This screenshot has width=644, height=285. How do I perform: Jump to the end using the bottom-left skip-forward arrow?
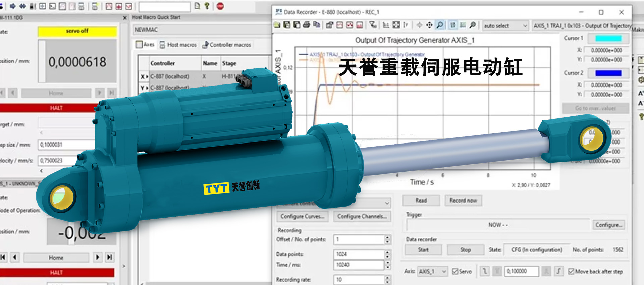[x=109, y=257]
